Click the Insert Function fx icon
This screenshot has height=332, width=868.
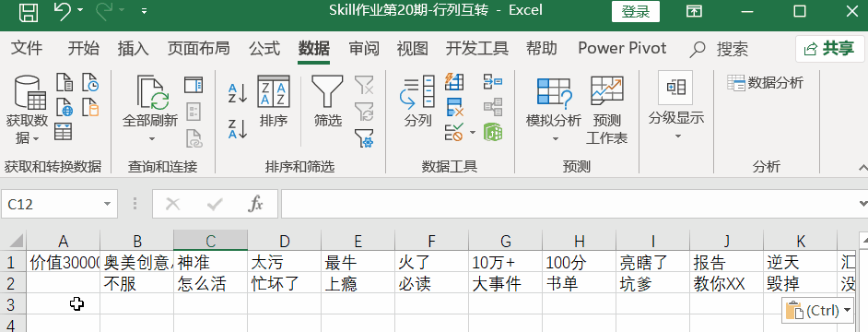pyautogui.click(x=255, y=205)
